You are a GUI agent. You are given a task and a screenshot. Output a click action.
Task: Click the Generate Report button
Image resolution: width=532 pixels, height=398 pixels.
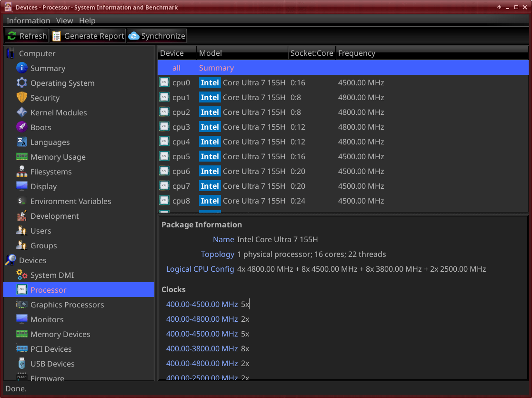88,36
